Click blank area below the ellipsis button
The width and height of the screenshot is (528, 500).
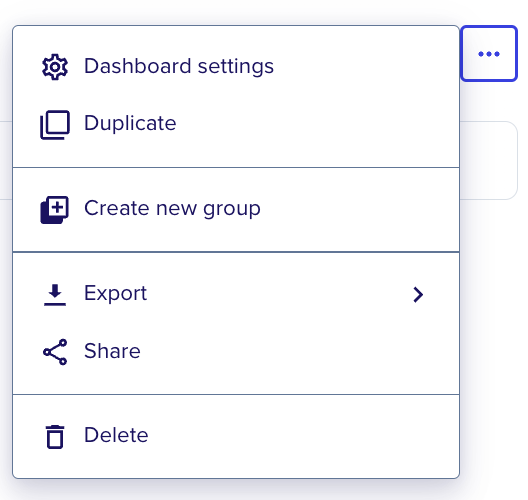[x=489, y=101]
